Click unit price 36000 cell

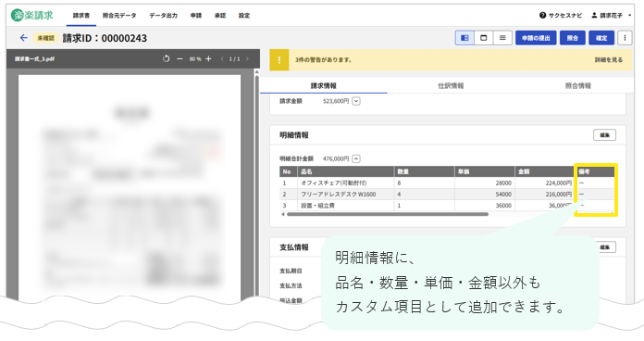pos(485,206)
